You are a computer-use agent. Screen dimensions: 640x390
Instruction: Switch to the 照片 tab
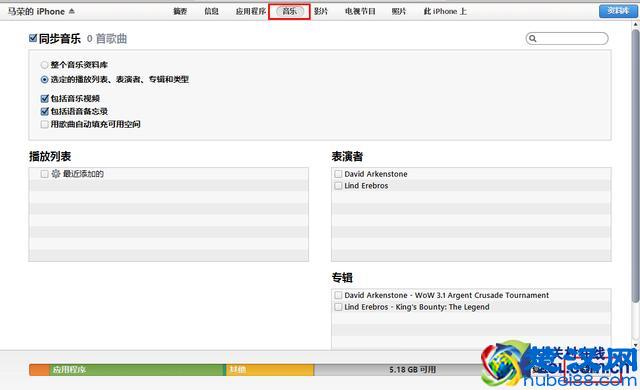click(x=399, y=11)
